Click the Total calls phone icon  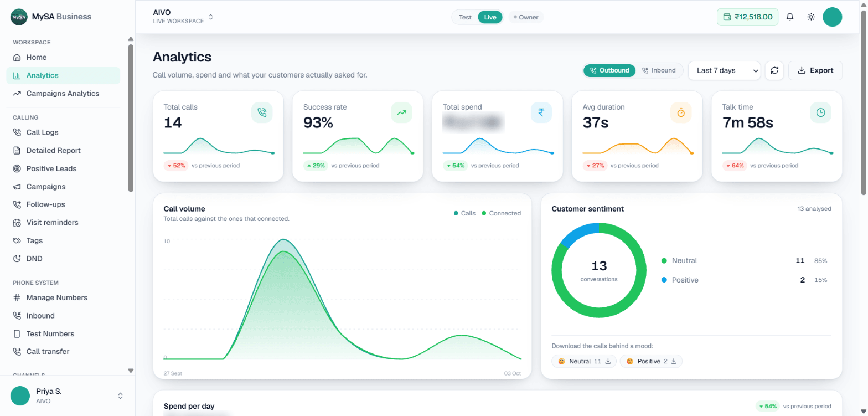click(x=262, y=112)
